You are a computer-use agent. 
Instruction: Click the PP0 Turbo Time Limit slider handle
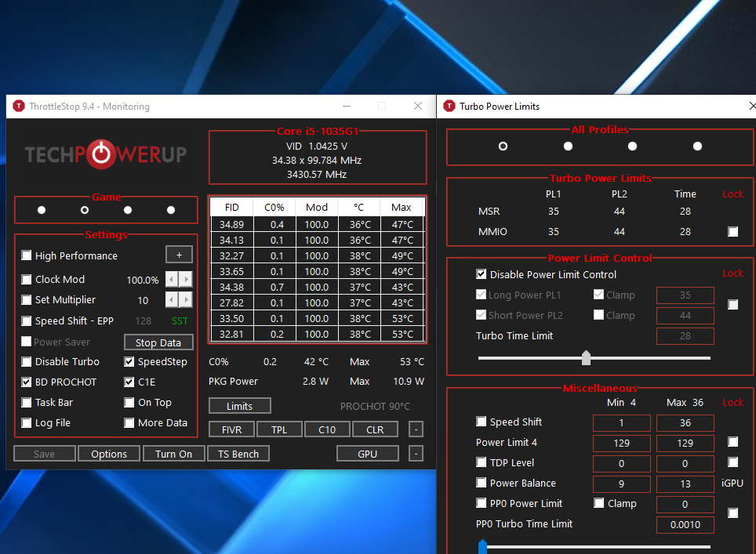482,547
